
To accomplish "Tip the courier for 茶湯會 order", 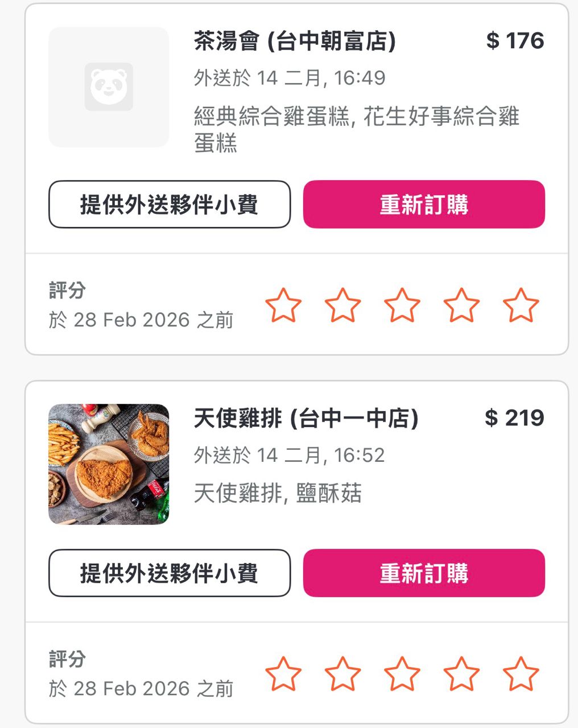I will (x=170, y=204).
